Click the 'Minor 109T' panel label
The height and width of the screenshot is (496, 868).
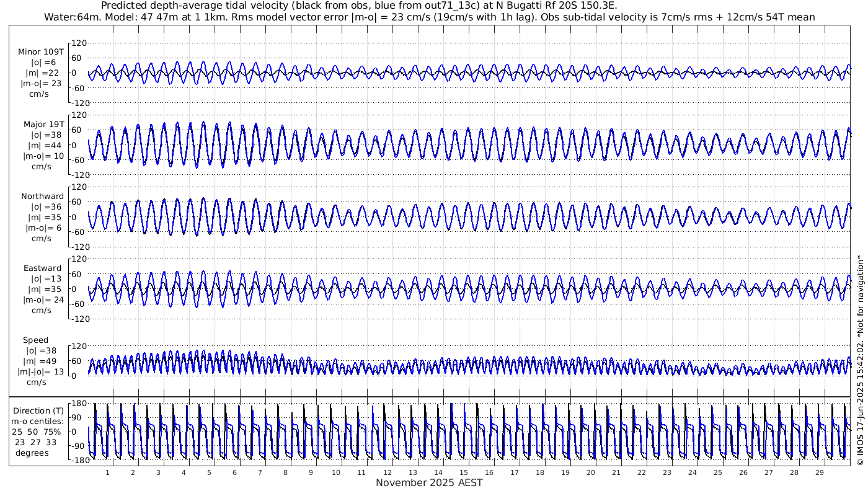(x=41, y=52)
